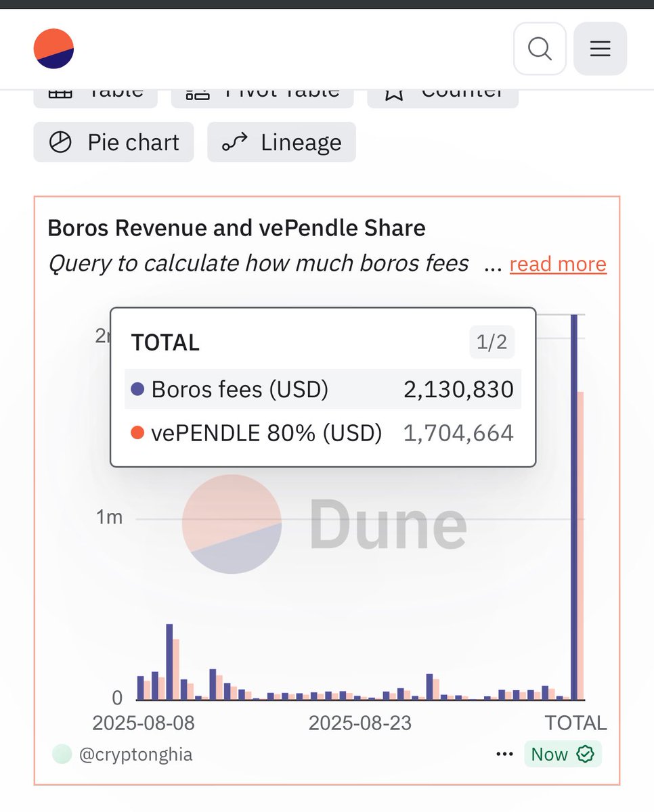Viewport: 654px width, 812px height.
Task: Click the purple Boros fees legend dot
Action: pyautogui.click(x=137, y=389)
